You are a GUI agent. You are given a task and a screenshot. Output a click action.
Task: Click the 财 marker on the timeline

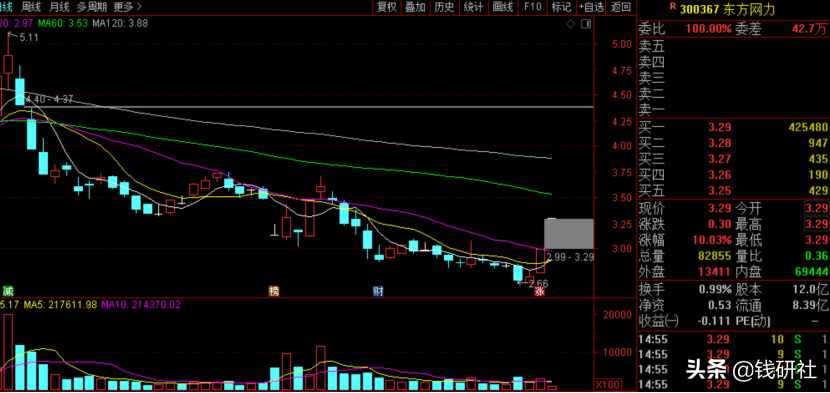coord(378,291)
